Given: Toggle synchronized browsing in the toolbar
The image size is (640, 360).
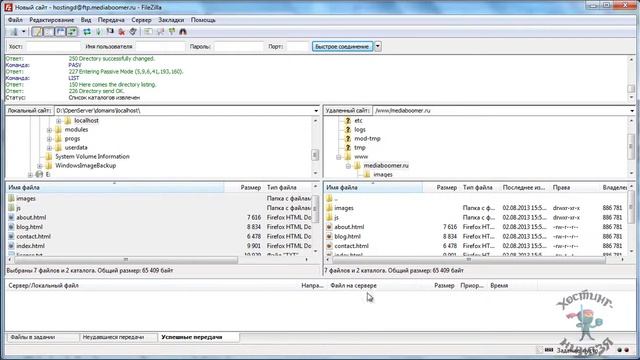Looking at the screenshot, I should coord(171,31).
